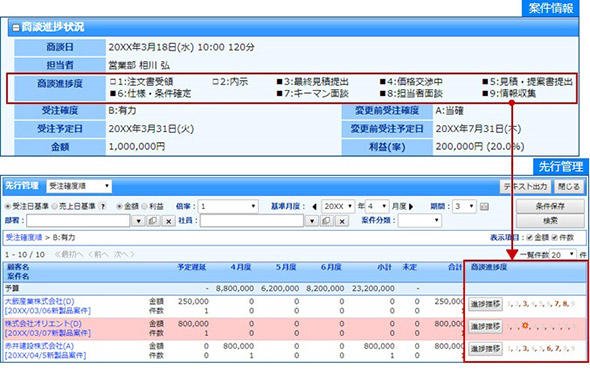Open the month dropdown showing 4
Image resolution: width=590 pixels, height=369 pixels.
tap(377, 206)
